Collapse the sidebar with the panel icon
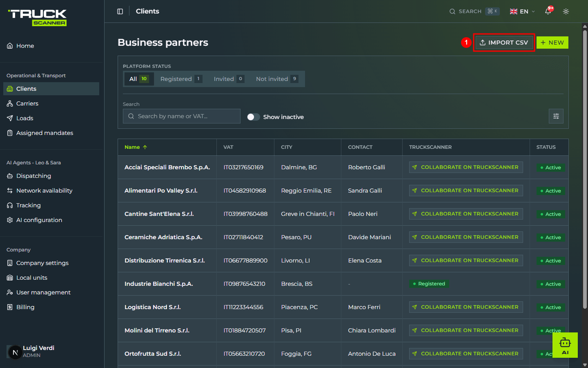 pos(120,11)
